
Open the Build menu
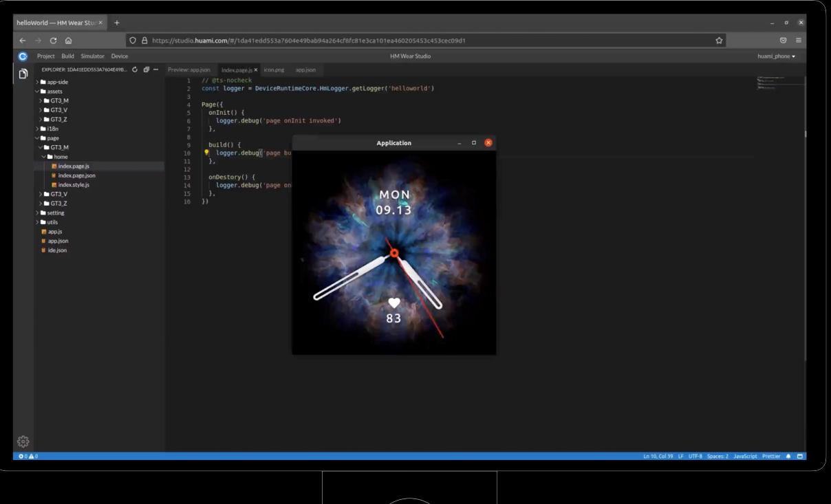pos(67,56)
